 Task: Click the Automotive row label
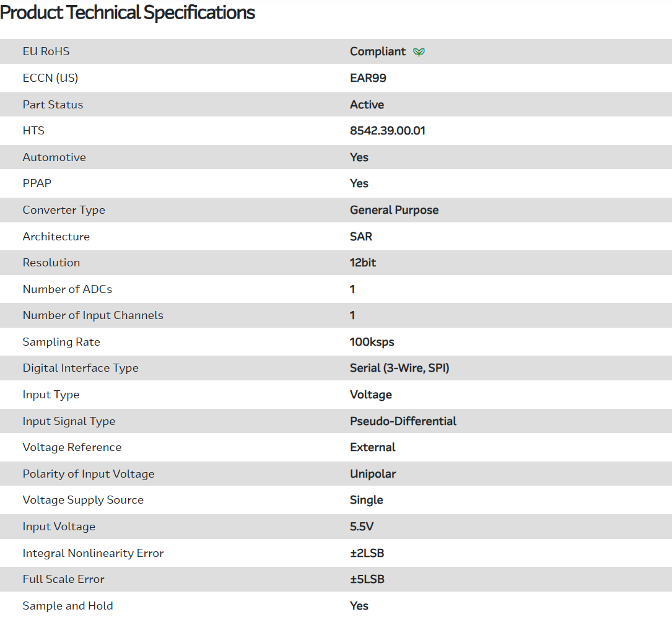(x=55, y=157)
